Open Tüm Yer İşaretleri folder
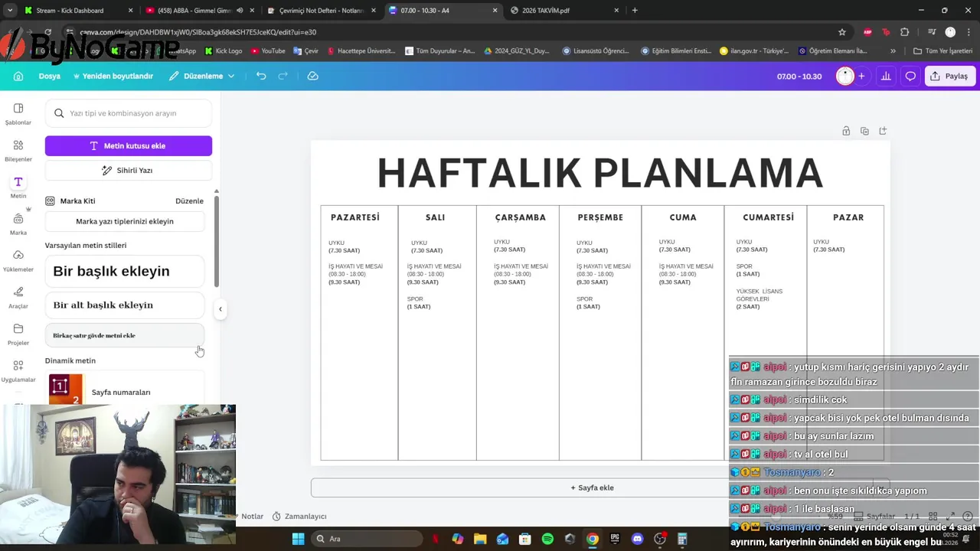Viewport: 980px width, 551px height. click(x=942, y=51)
